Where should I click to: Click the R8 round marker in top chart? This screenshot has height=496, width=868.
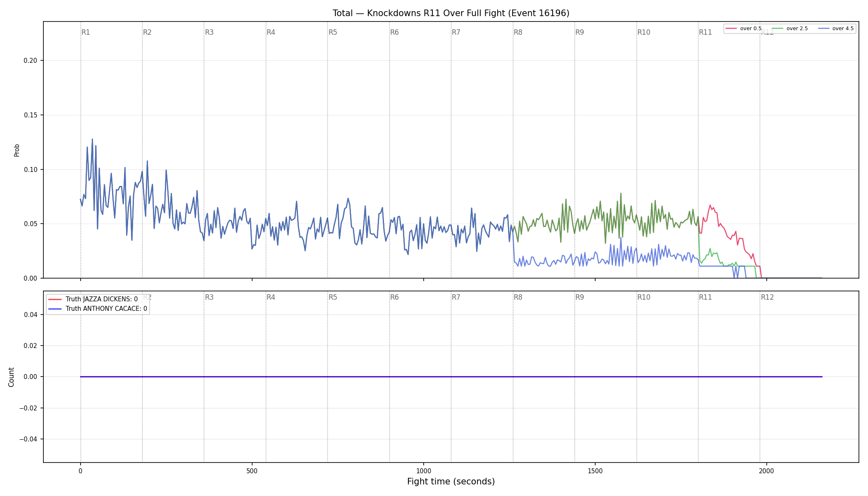518,32
